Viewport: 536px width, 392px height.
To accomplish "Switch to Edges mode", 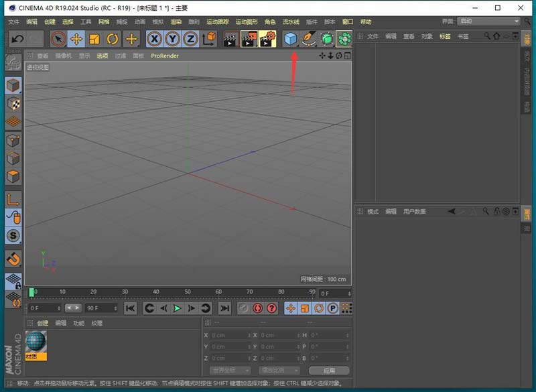I will click(13, 159).
